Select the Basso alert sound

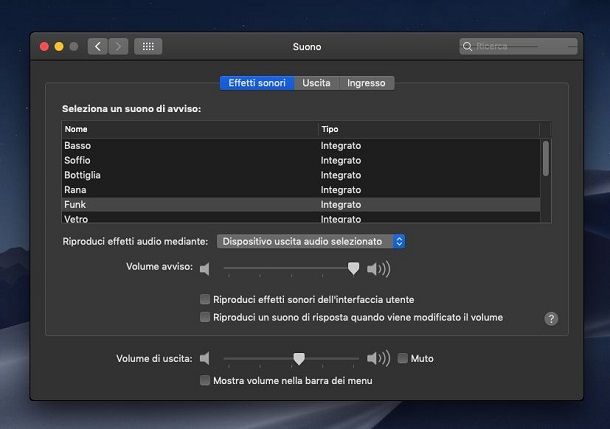point(301,146)
